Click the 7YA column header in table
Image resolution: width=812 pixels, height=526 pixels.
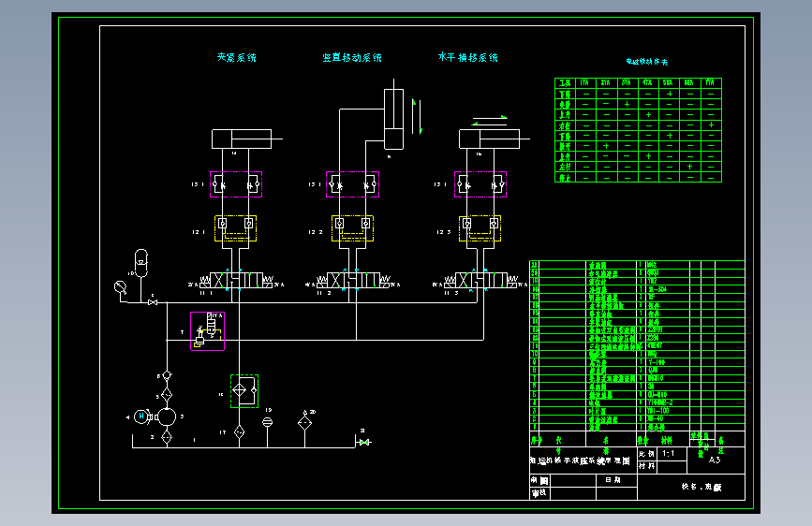pos(711,83)
